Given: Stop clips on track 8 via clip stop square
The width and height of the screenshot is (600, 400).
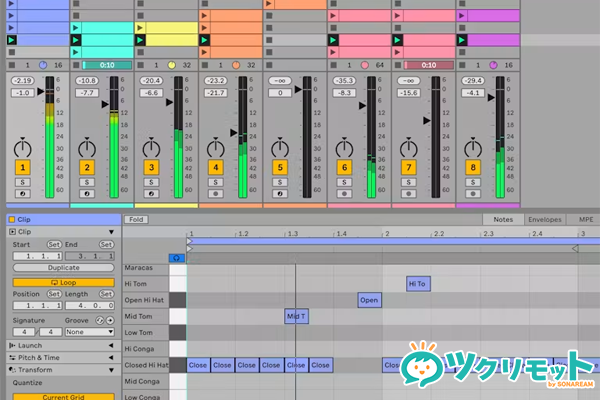Looking at the screenshot, I should pos(462,65).
